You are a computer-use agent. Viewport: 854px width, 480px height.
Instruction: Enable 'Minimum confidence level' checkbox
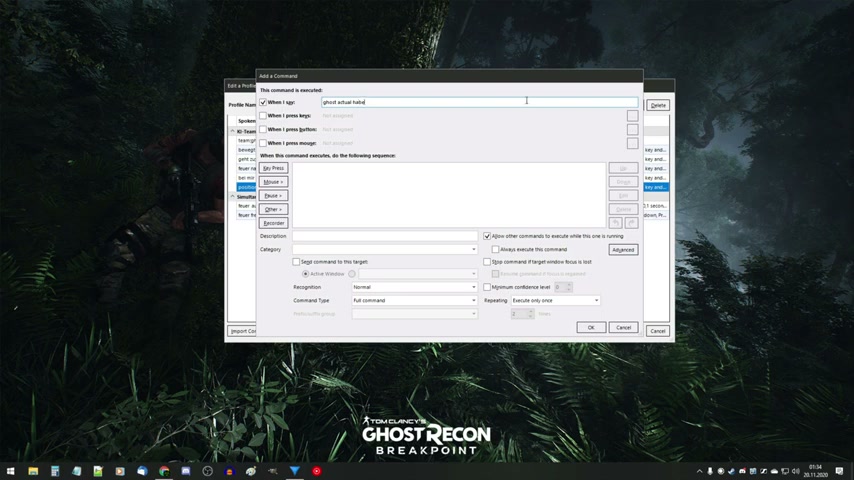[487, 287]
